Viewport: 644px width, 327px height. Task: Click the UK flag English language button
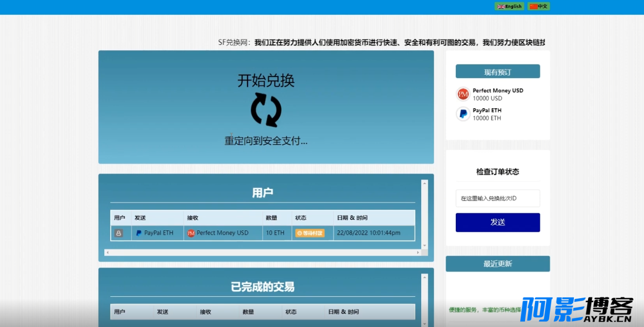(509, 6)
